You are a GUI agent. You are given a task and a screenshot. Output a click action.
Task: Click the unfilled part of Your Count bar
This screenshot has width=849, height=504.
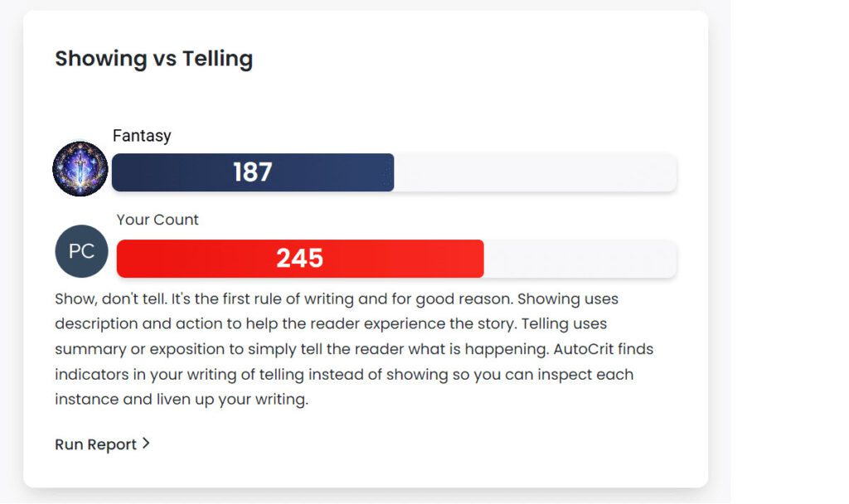tap(580, 259)
